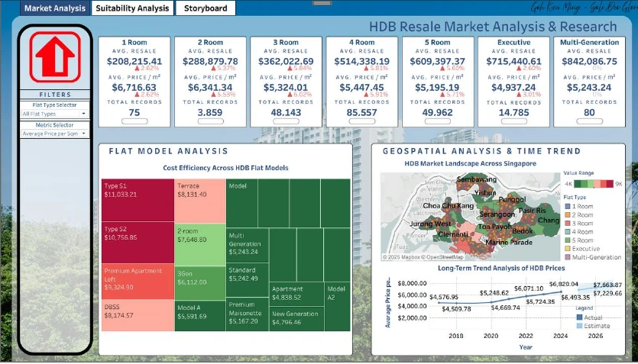
Task: Click the button under the Executive card
Action: click(x=514, y=121)
